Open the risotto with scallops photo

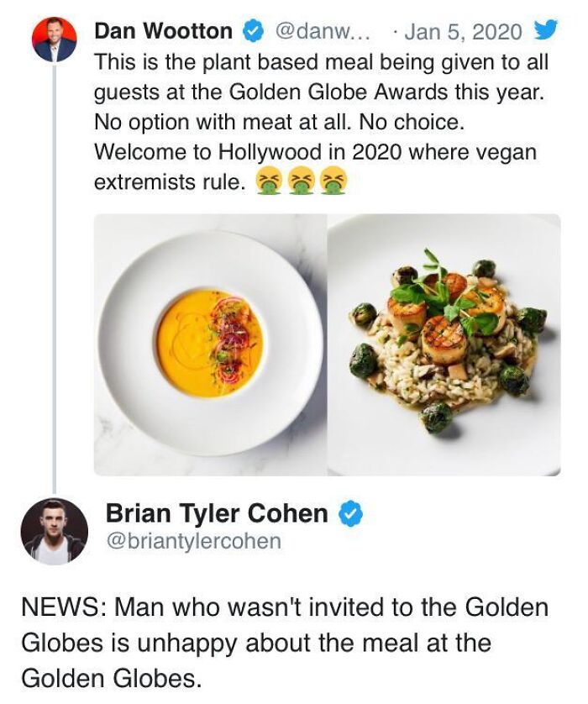[444, 344]
